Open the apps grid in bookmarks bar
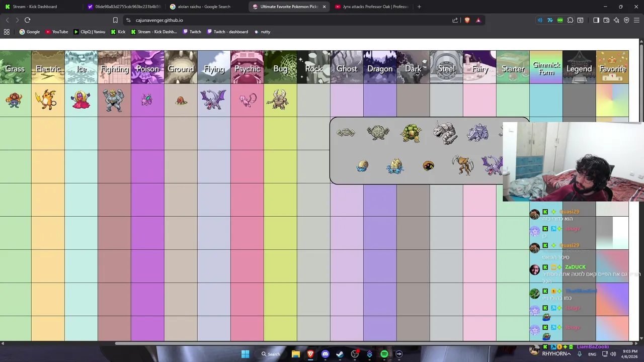The height and width of the screenshot is (362, 644). click(x=7, y=32)
